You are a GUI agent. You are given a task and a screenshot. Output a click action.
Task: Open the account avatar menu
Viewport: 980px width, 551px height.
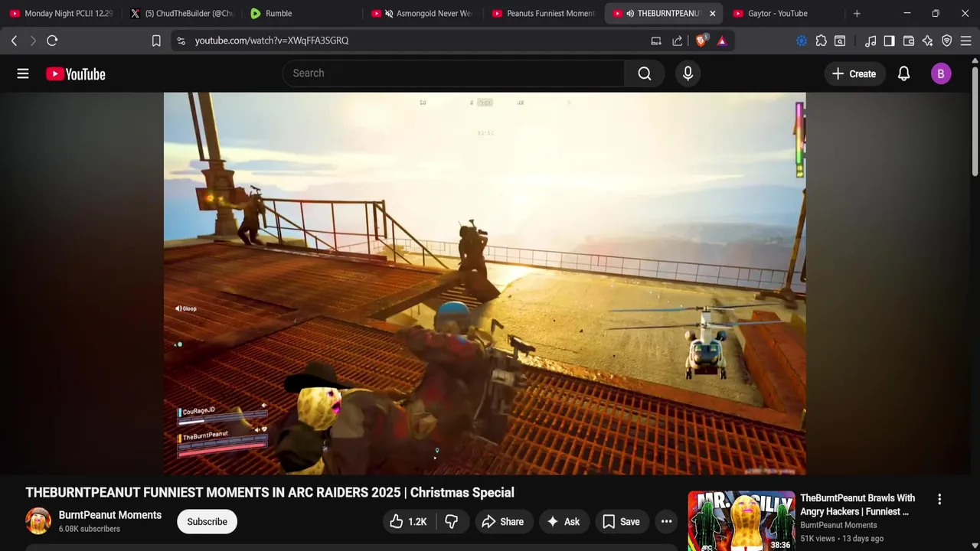pyautogui.click(x=941, y=73)
